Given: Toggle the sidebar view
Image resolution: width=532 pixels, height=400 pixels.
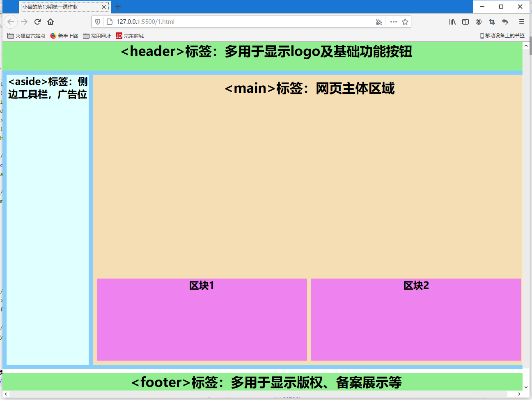Looking at the screenshot, I should point(465,22).
